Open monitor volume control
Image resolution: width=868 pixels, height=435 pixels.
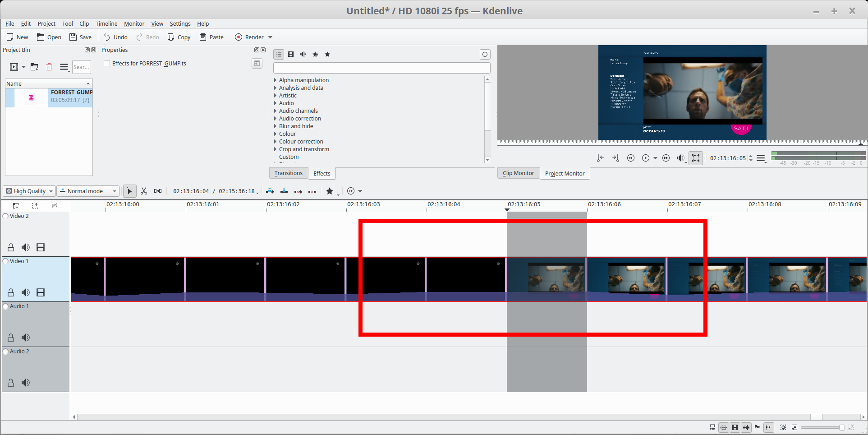coord(681,158)
